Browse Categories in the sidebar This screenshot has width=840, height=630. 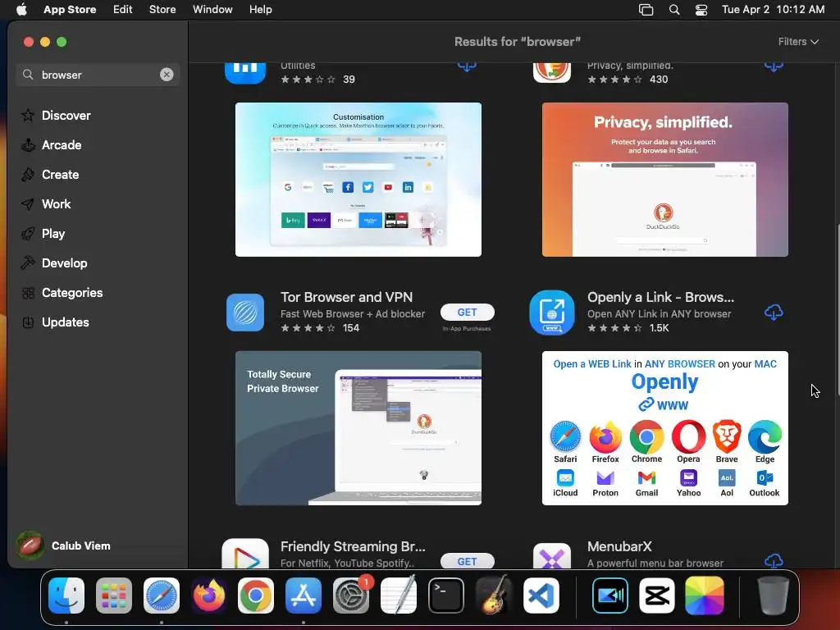[72, 293]
